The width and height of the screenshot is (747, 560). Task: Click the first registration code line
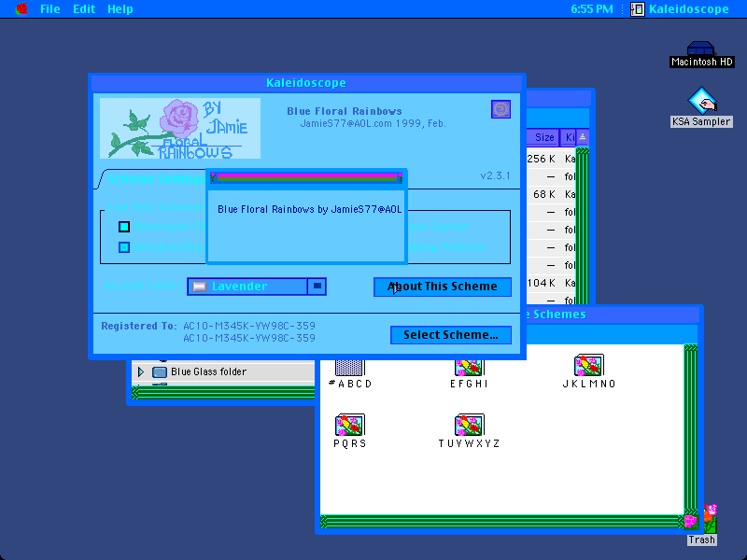click(x=249, y=326)
